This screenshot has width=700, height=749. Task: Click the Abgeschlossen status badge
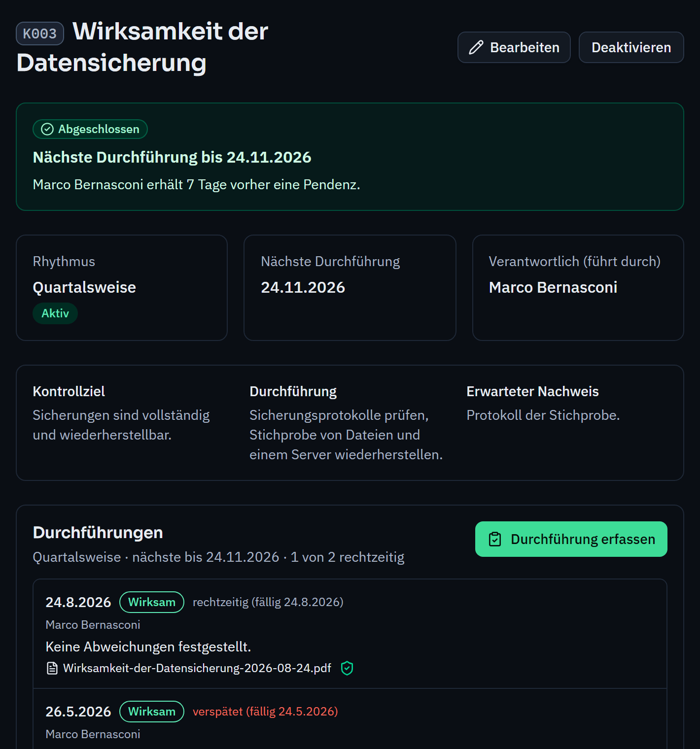(90, 129)
